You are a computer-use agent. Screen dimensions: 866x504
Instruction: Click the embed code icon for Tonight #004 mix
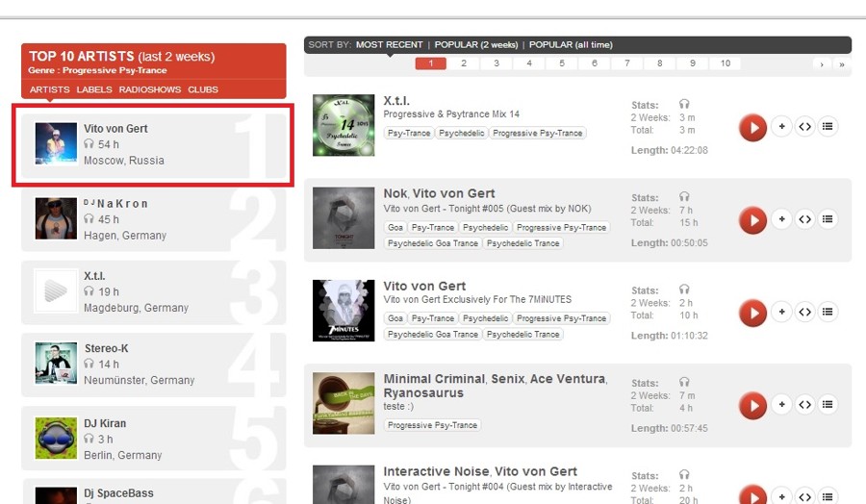(804, 496)
